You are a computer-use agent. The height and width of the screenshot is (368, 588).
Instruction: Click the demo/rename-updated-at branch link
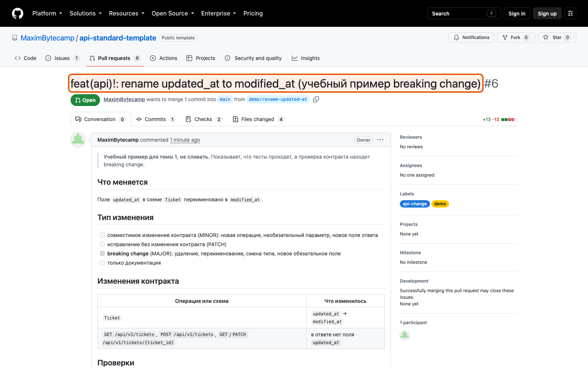pos(278,99)
